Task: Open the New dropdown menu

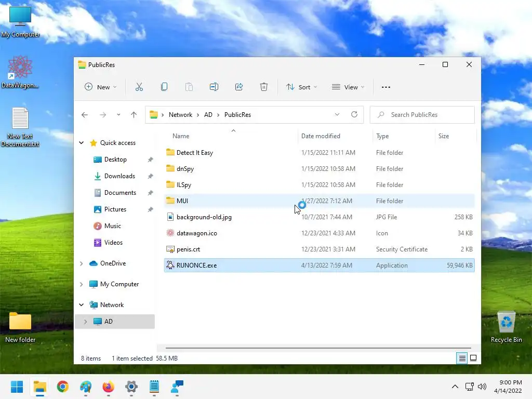Action: tap(100, 87)
